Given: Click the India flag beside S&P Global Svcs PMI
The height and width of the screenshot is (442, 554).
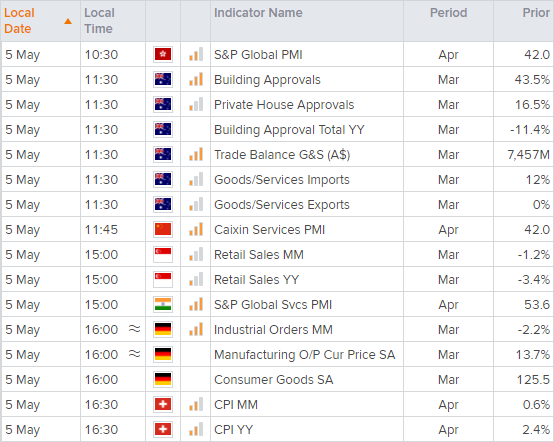Looking at the screenshot, I should coord(163,305).
